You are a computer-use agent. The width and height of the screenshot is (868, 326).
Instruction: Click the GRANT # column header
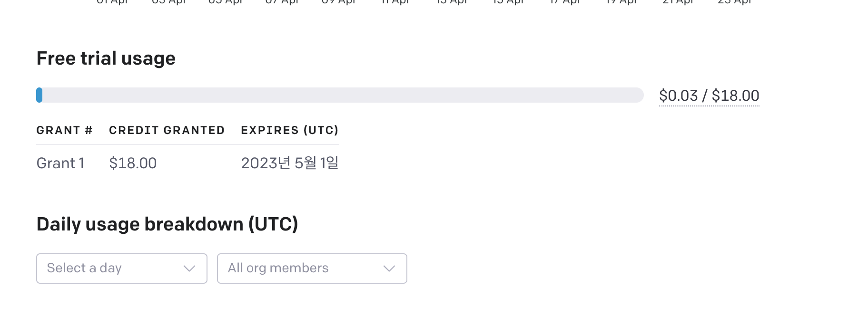65,130
